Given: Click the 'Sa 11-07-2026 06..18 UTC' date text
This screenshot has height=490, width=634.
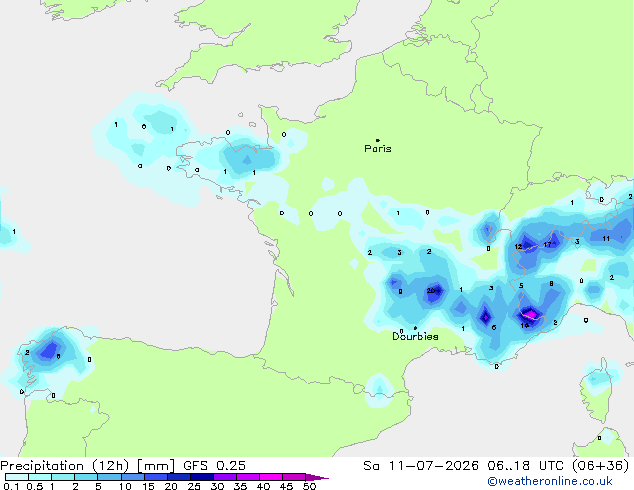Looking at the screenshot, I should [463, 466].
